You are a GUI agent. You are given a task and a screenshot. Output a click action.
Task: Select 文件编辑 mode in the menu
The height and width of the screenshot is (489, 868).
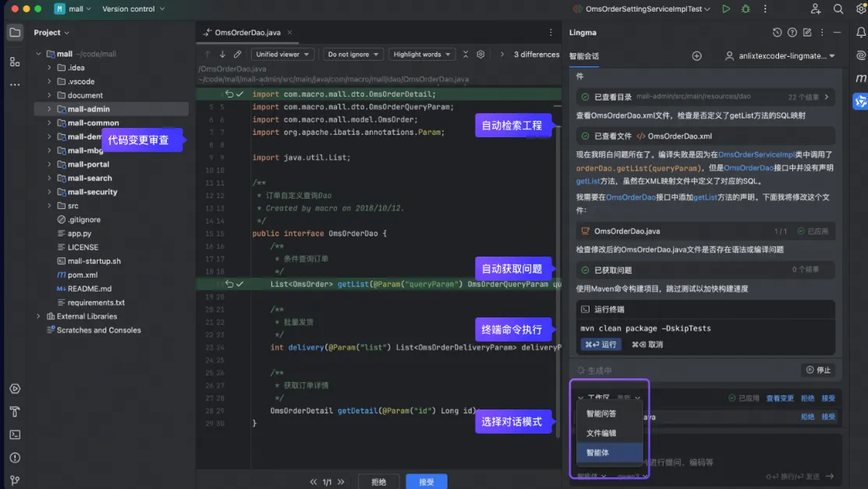[x=609, y=433]
